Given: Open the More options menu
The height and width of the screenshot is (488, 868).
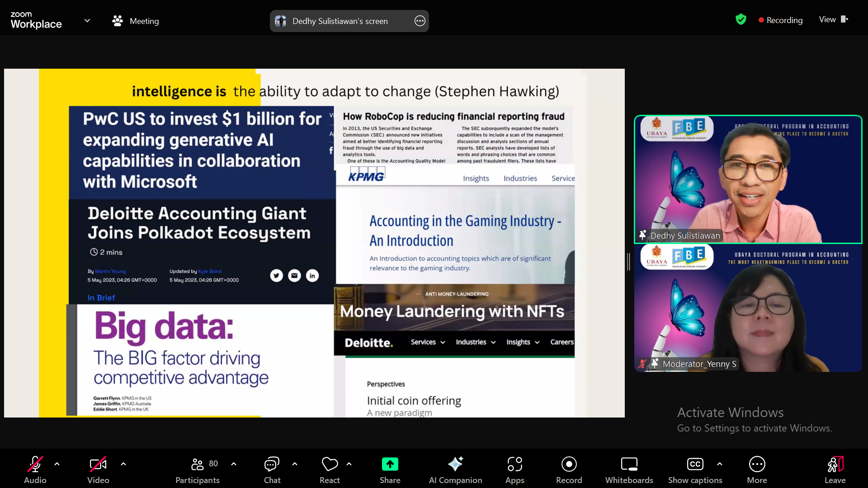Looking at the screenshot, I should [757, 470].
